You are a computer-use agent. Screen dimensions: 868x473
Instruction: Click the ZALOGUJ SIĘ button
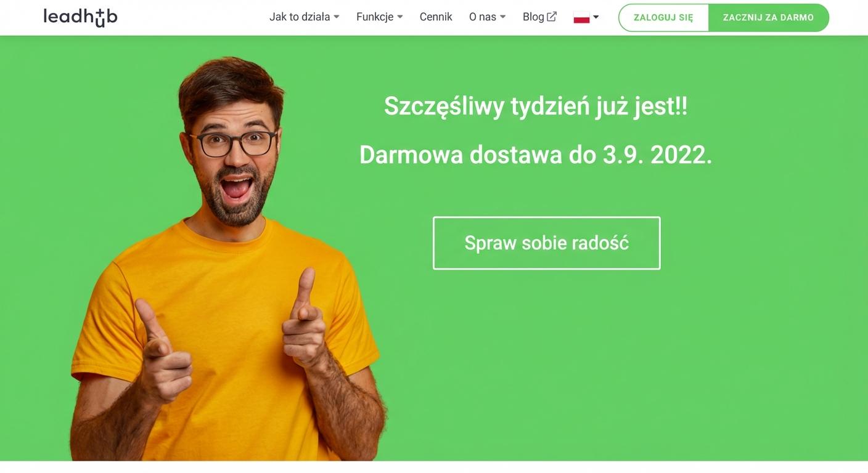click(663, 17)
